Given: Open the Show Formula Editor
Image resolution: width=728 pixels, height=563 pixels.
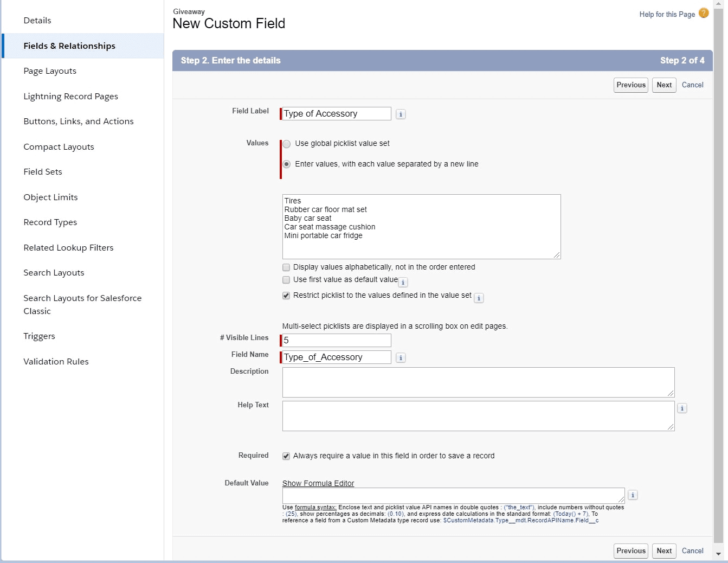Looking at the screenshot, I should [x=318, y=483].
